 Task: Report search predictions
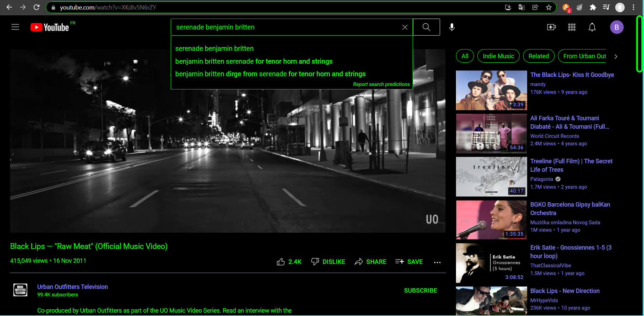tap(381, 84)
